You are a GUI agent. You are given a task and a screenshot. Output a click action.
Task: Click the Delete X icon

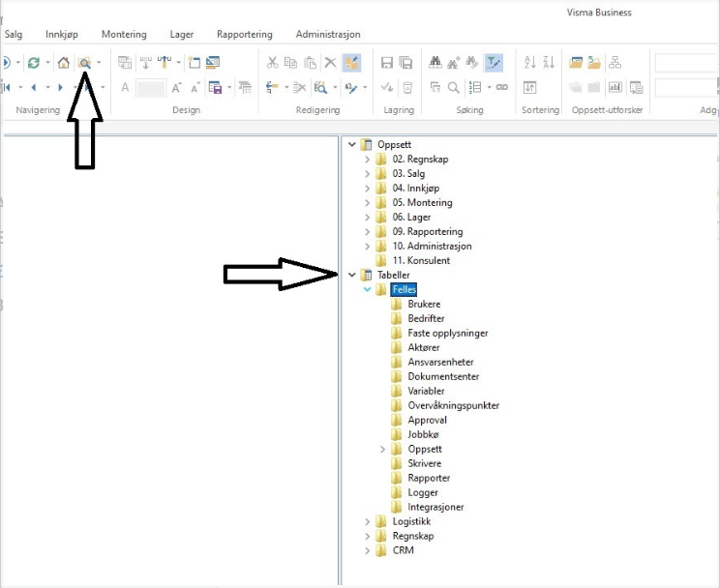point(330,63)
